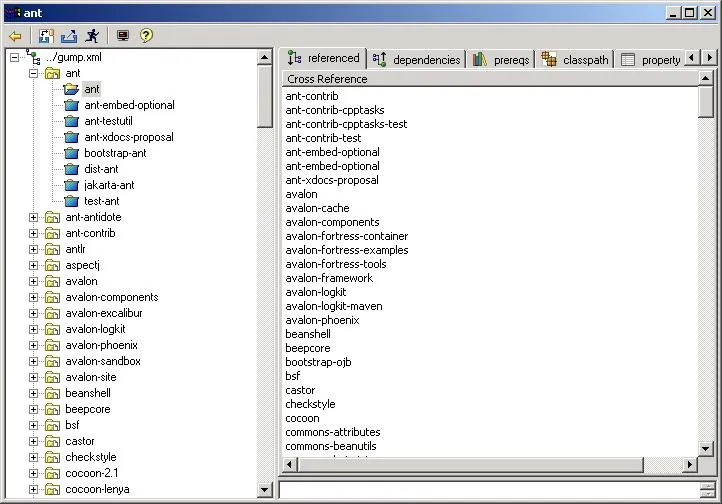Screen dimensions: 722x504
Task: Click the open folder icon of selected ant
Action: (71, 89)
